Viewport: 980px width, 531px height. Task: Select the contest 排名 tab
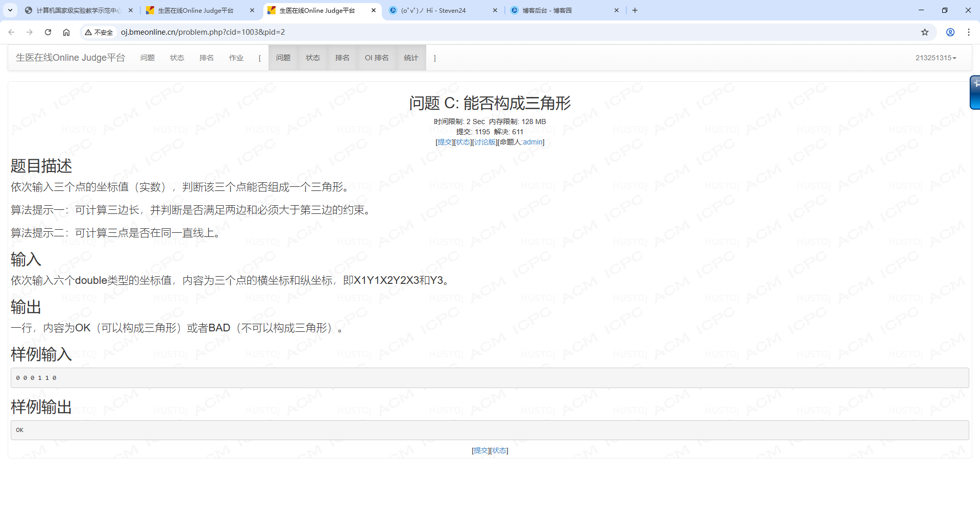[x=342, y=58]
